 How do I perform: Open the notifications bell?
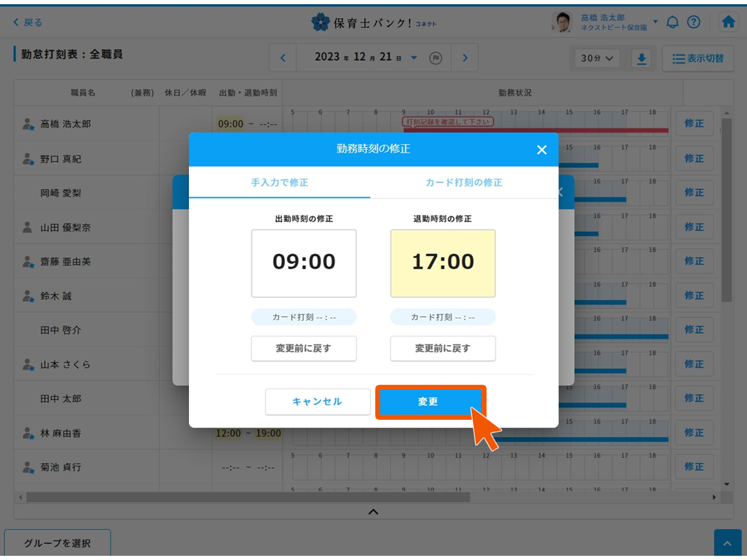point(672,22)
